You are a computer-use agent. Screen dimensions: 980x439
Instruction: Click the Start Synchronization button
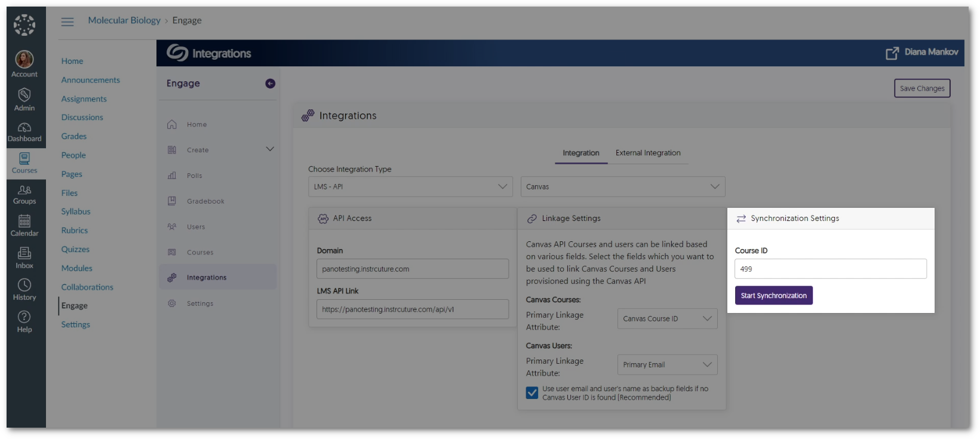coord(773,296)
